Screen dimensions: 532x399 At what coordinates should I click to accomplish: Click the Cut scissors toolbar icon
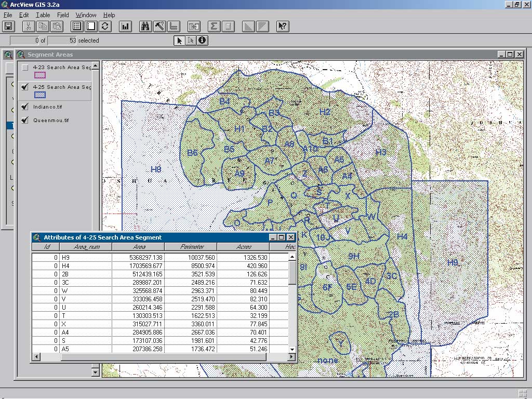point(29,26)
